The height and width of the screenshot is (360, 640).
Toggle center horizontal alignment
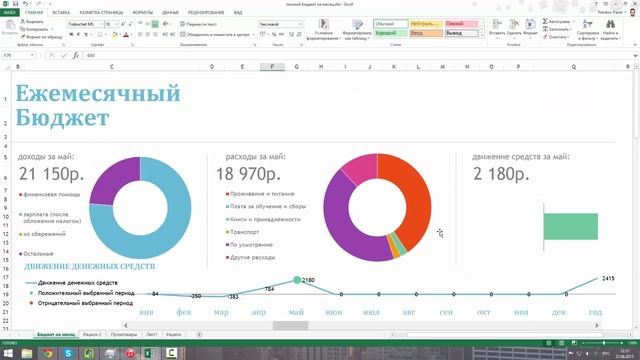(x=147, y=35)
